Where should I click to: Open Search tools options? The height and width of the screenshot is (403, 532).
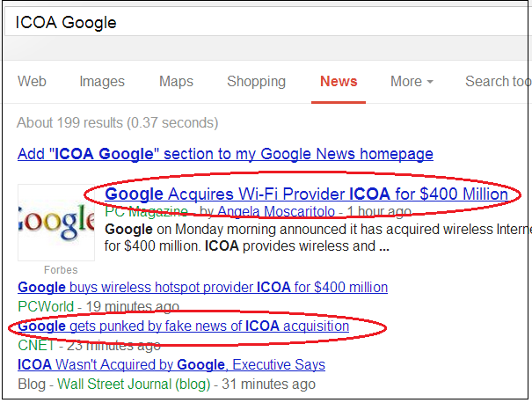[x=498, y=81]
